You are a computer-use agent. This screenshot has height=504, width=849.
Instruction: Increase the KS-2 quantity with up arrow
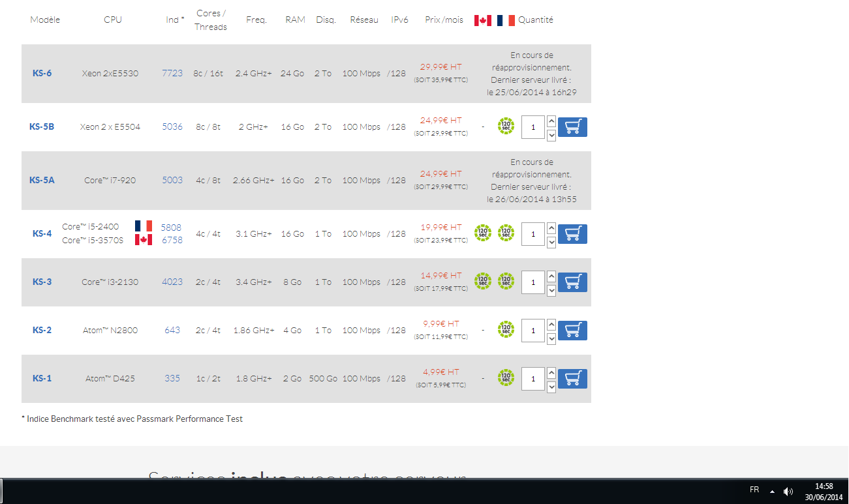[551, 325]
